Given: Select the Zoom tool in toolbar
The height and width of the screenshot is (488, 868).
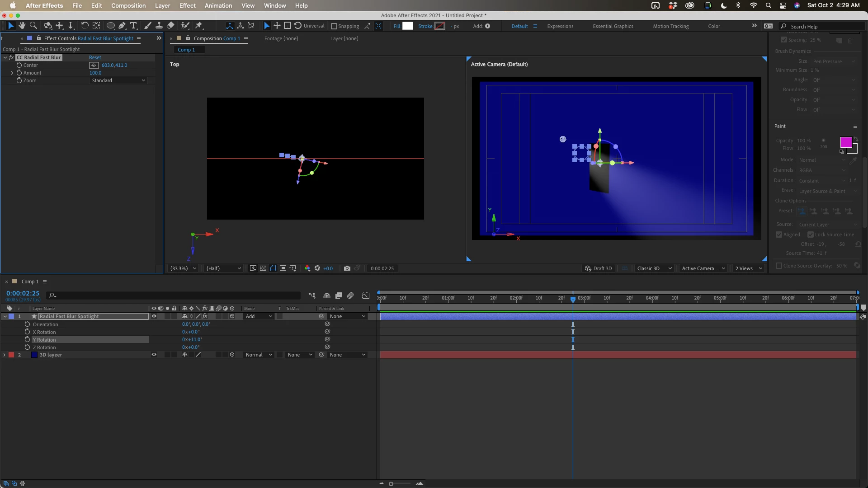Looking at the screenshot, I should click(x=33, y=26).
